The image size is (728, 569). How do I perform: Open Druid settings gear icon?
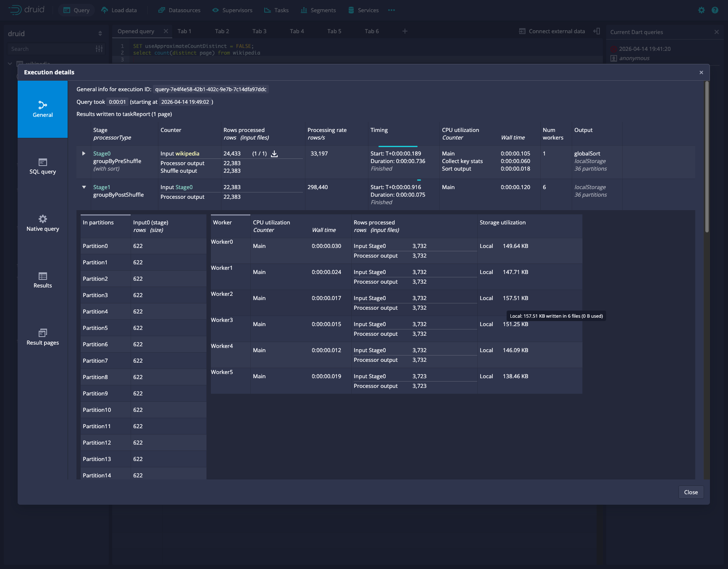(x=702, y=10)
